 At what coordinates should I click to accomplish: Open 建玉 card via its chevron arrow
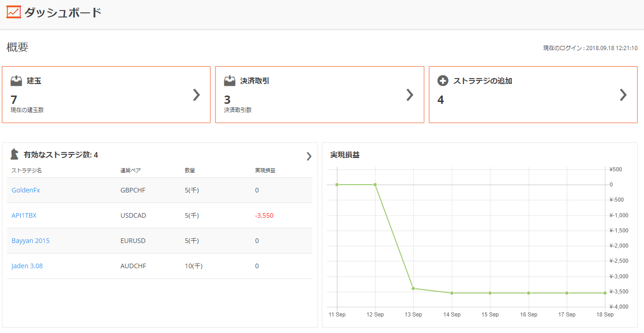tap(196, 95)
